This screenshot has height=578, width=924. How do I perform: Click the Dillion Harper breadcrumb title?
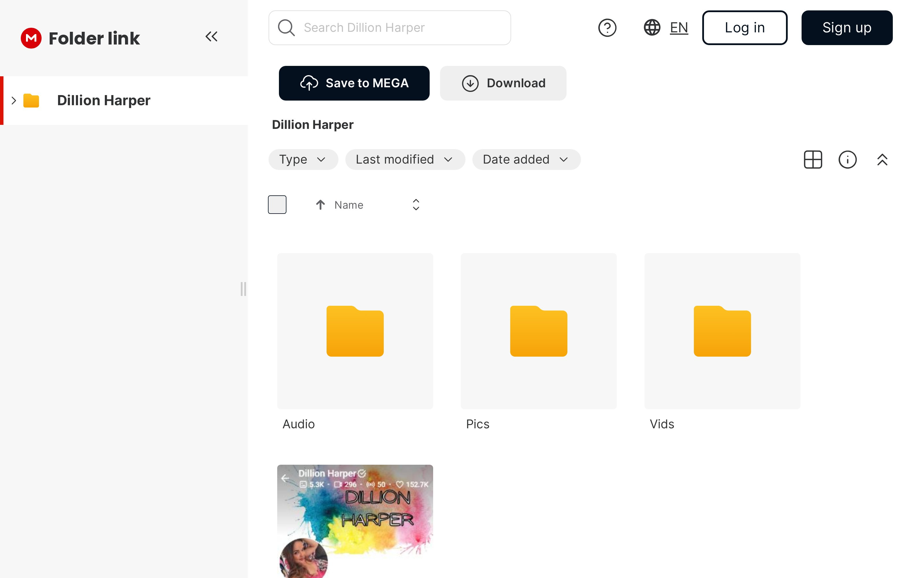point(313,125)
